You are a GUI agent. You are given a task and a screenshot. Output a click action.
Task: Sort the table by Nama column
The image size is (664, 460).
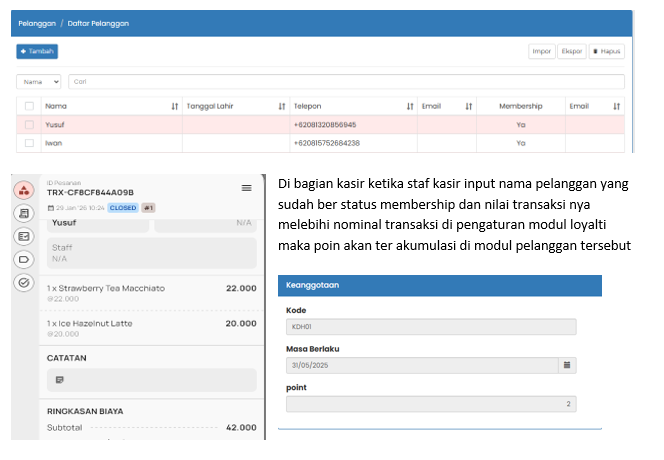(x=175, y=106)
